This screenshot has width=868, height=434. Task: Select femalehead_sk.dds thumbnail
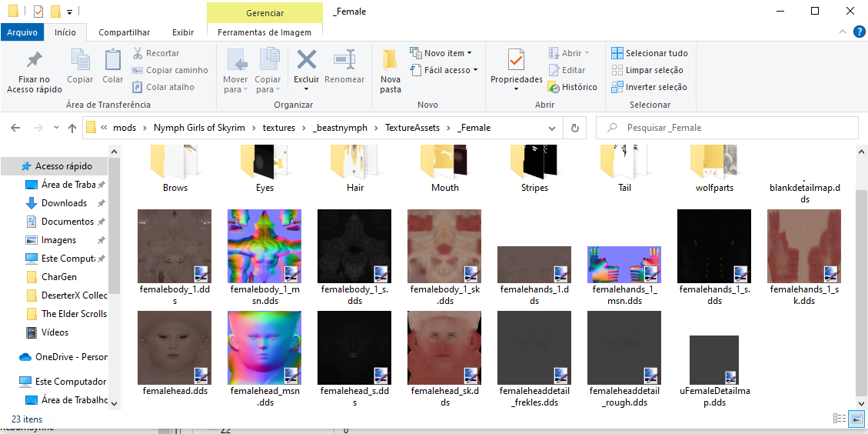[444, 348]
